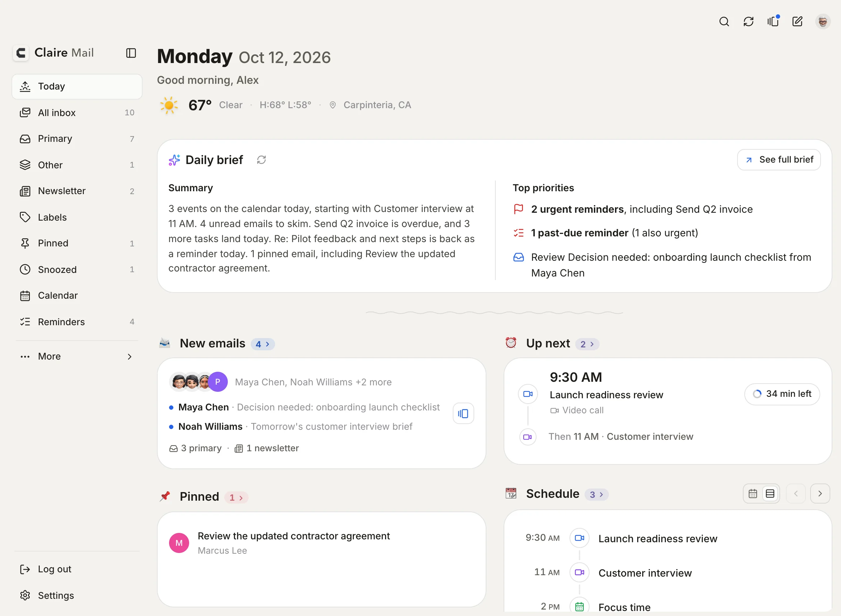Viewport: 841px width, 616px height.
Task: Click the 34 min left progress indicator
Action: coord(782,394)
